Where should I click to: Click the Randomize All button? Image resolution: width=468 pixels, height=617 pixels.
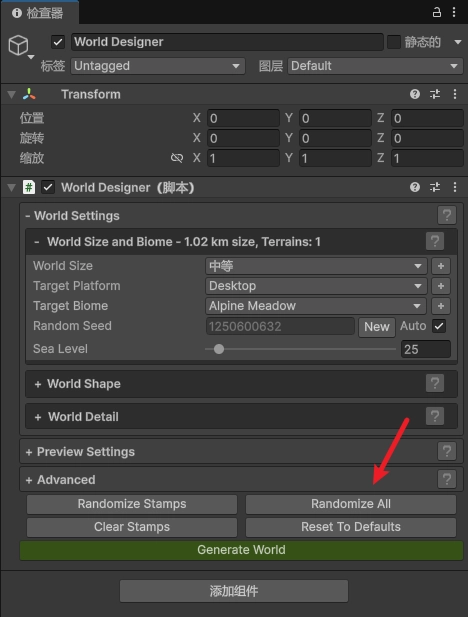click(351, 504)
